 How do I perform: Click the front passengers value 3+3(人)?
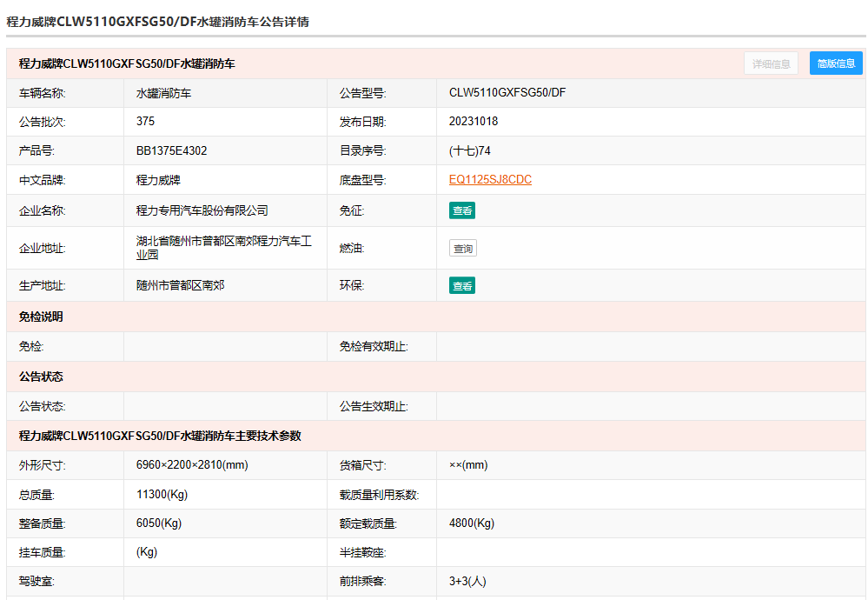[467, 581]
